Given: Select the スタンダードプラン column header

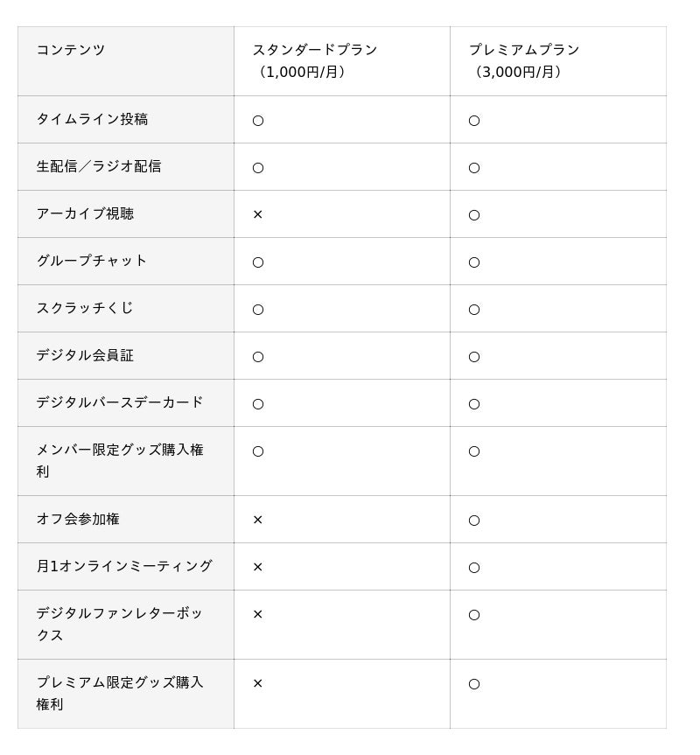Looking at the screenshot, I should [x=315, y=60].
